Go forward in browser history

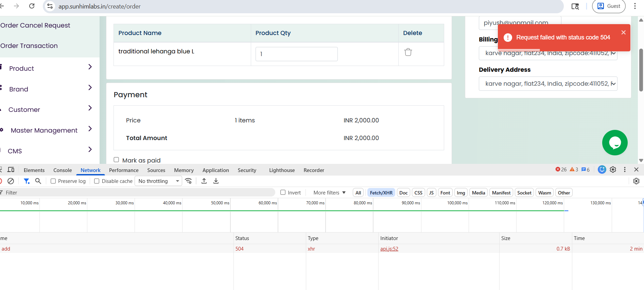16,6
